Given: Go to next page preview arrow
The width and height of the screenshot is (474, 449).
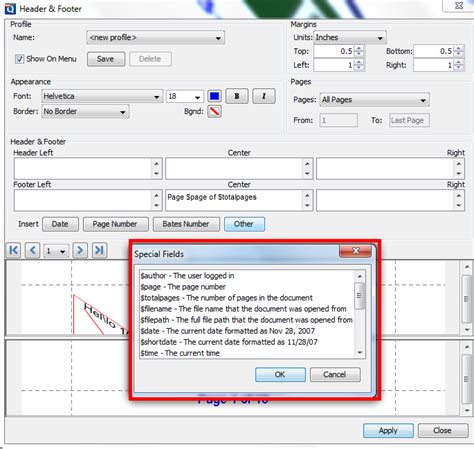Looking at the screenshot, I should [x=80, y=250].
